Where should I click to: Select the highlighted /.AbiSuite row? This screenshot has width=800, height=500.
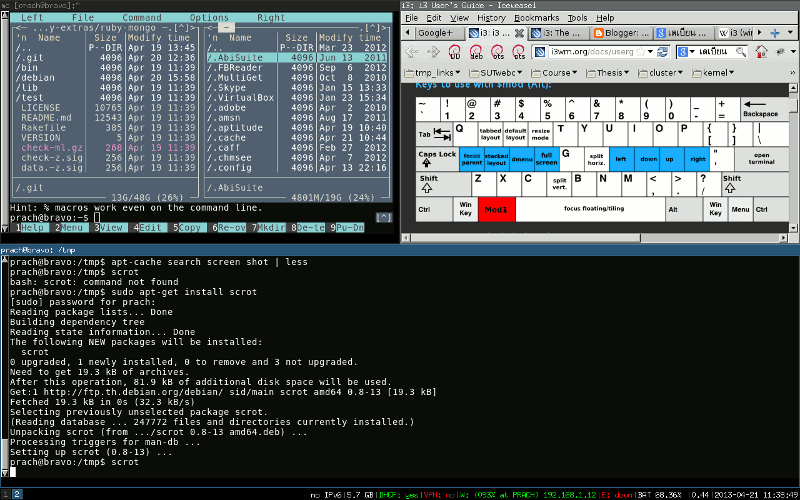[x=297, y=58]
